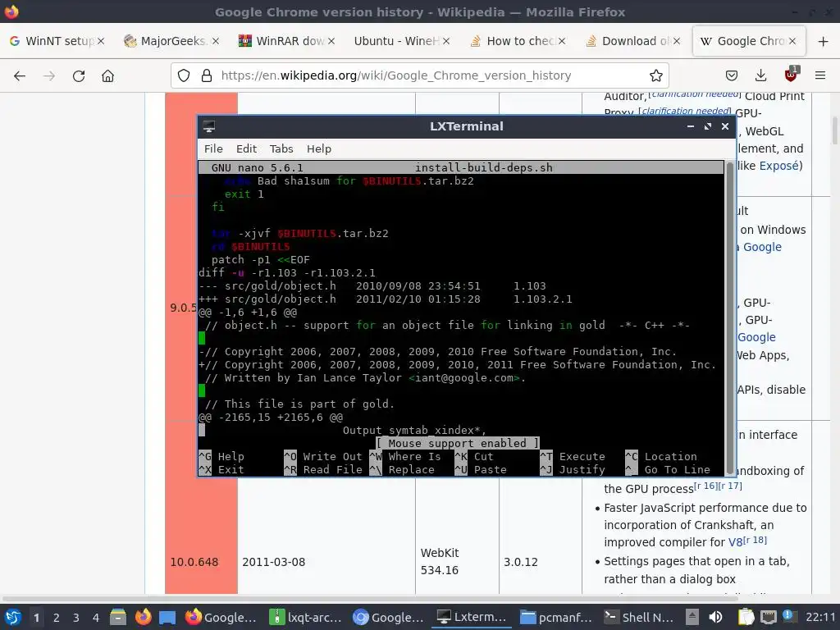Open the volume speaker tray icon
The image size is (840, 630).
pos(715,617)
